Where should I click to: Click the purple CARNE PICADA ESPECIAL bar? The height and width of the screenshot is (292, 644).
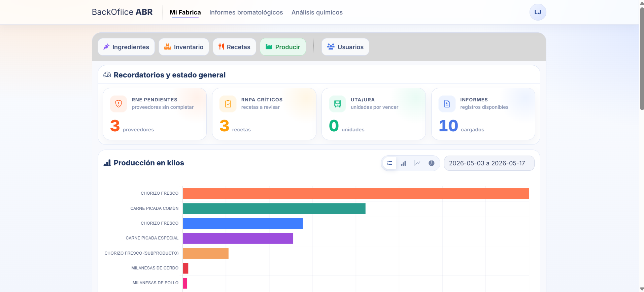238,238
